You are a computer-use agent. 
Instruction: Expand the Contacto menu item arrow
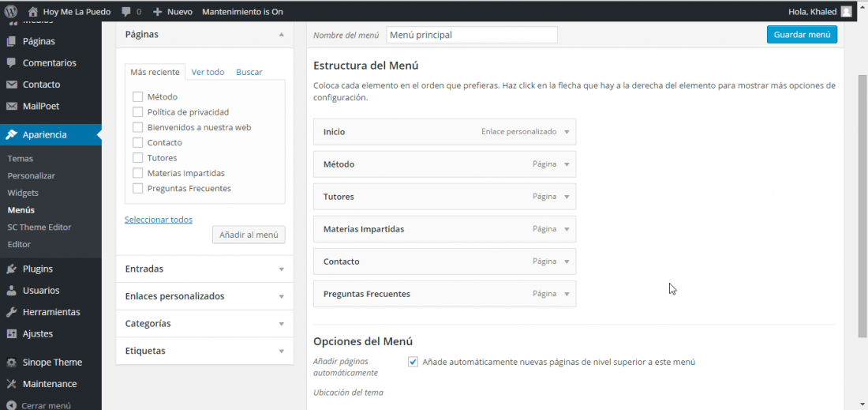[x=567, y=261]
